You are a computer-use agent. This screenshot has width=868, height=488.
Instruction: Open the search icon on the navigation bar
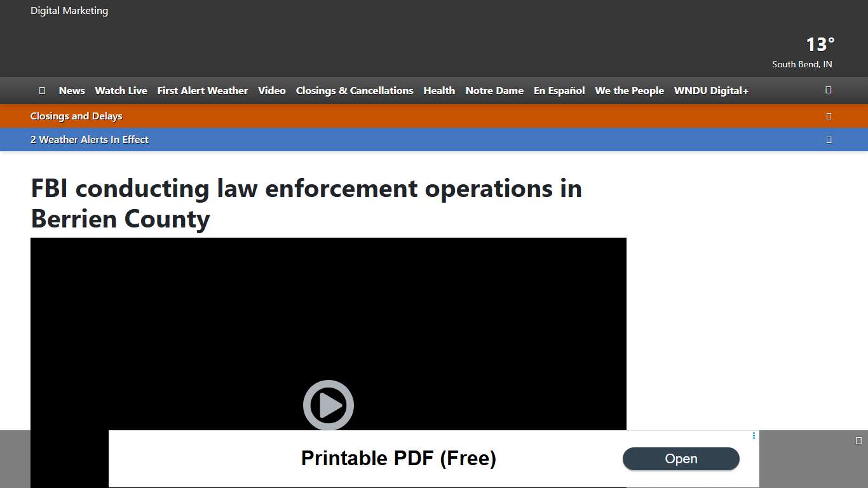828,90
